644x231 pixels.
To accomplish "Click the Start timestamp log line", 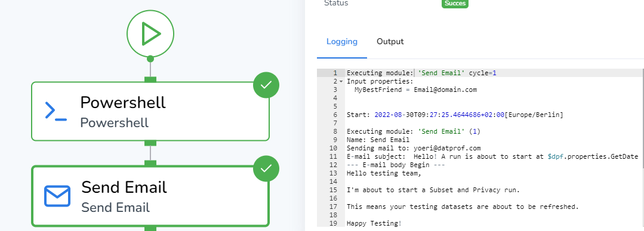I will pos(455,115).
